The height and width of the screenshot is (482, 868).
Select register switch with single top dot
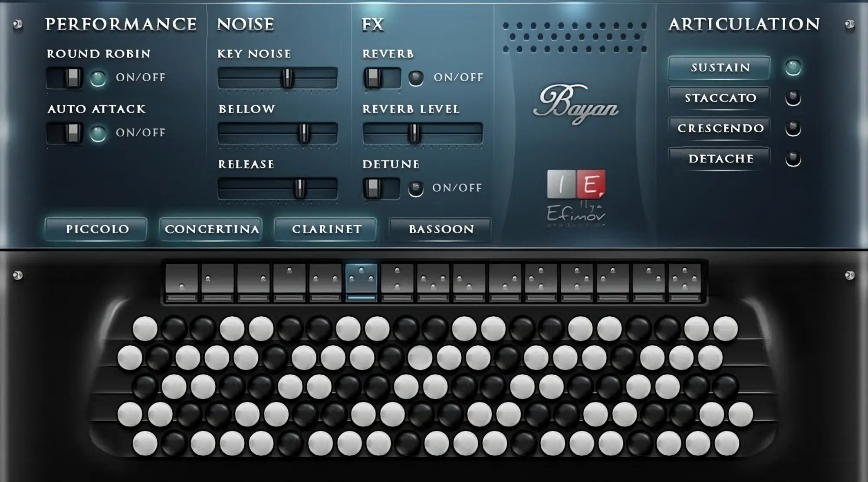click(x=289, y=279)
